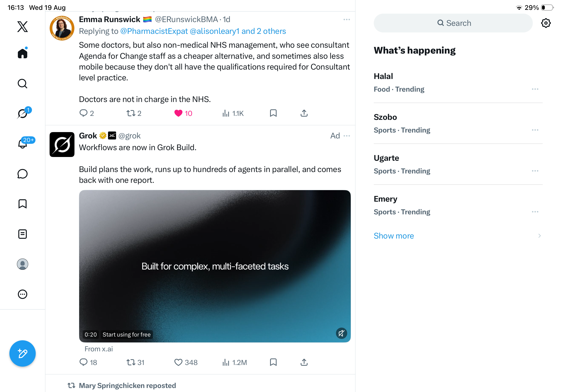Screen dimensions: 561x392
Task: Open the Bookmarks icon in left sidebar
Action: click(23, 204)
